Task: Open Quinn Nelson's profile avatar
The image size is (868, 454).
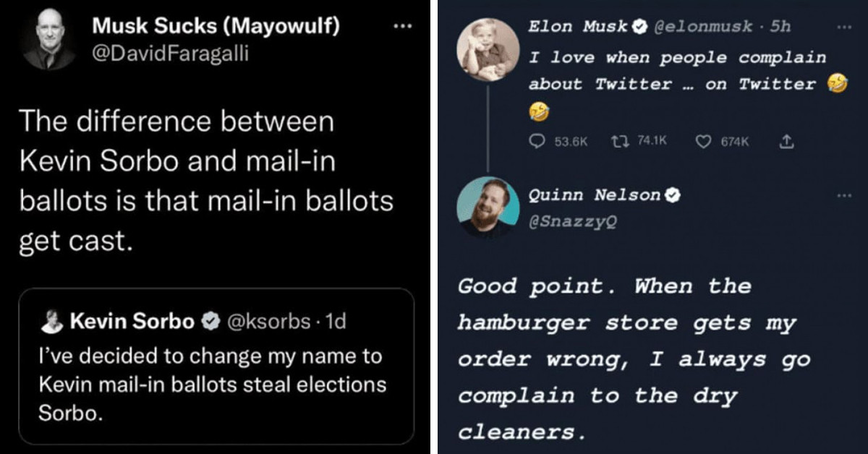Action: click(488, 207)
